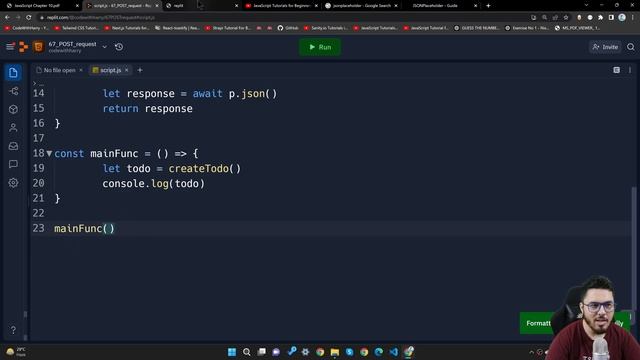Screen dimensions: 640x360
Task: Click console.log(todo) on line 20
Action: [153, 184]
